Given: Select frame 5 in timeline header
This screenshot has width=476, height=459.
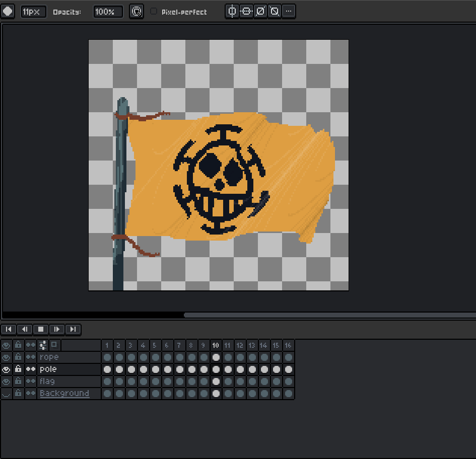Looking at the screenshot, I should [x=156, y=345].
